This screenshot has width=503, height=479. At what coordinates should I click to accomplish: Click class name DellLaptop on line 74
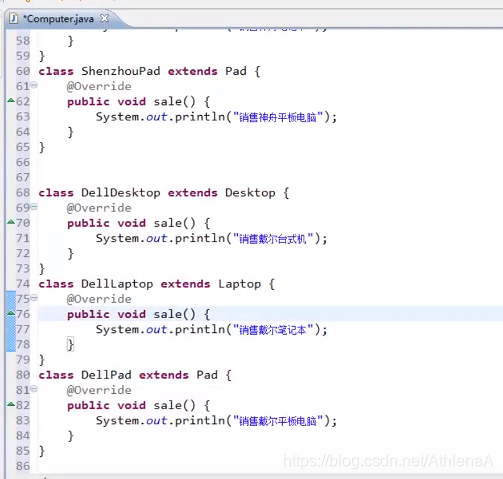[117, 284]
